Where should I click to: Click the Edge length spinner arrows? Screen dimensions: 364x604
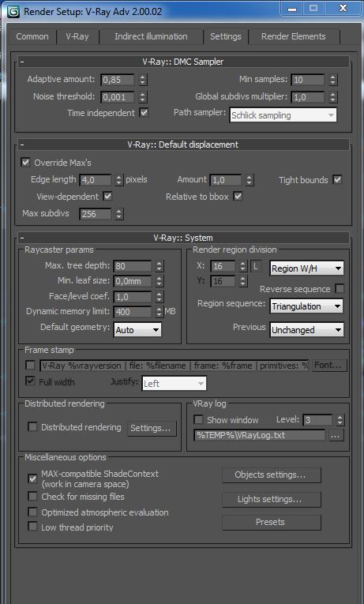[119, 180]
